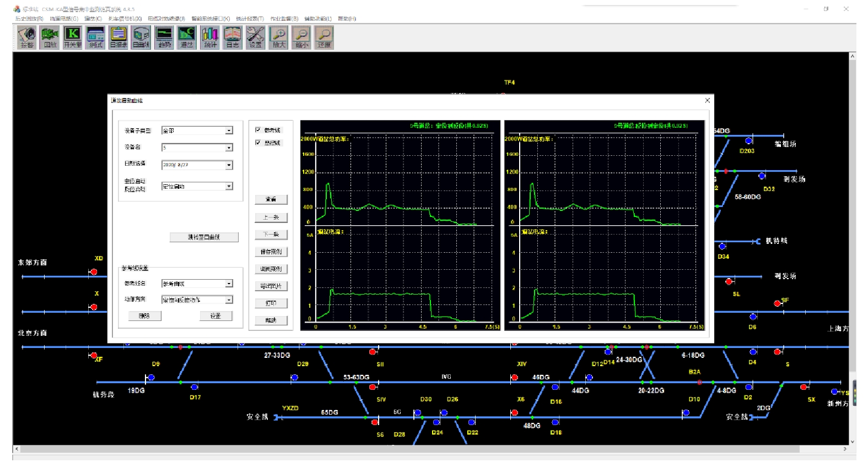This screenshot has height=468, width=868.
Task: Open the 趋势 (trend) toolbar icon
Action: coord(164,37)
